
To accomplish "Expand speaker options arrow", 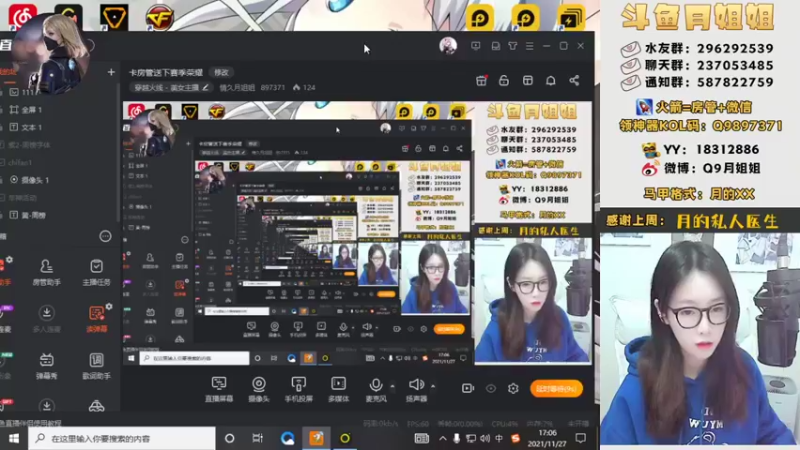I will coord(433,386).
